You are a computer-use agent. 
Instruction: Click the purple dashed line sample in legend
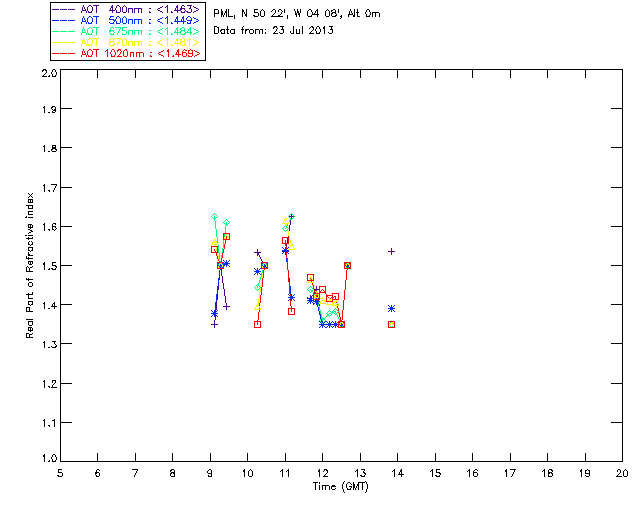click(x=64, y=9)
